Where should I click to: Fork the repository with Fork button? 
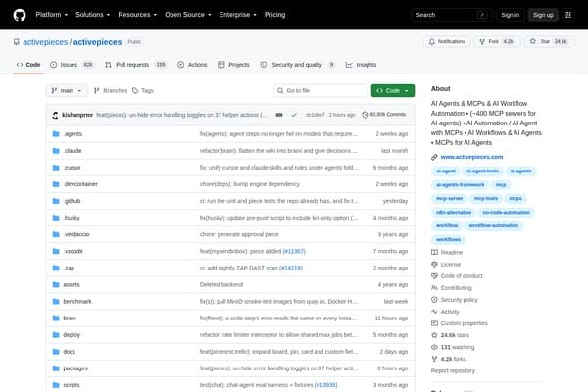[497, 41]
